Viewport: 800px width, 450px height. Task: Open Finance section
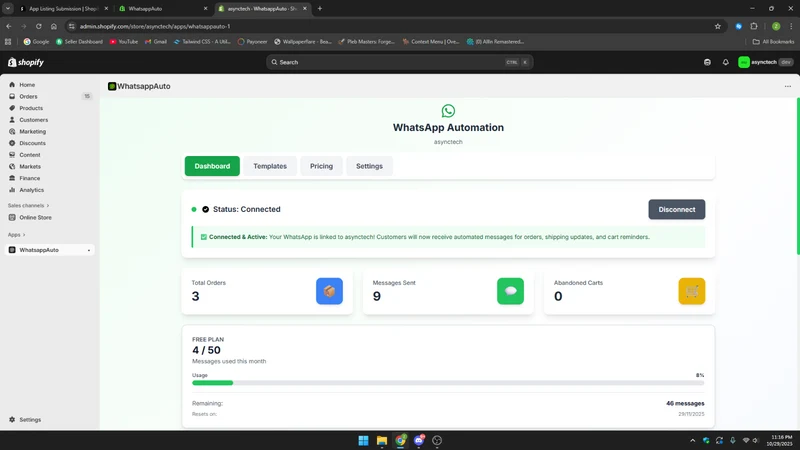30,179
